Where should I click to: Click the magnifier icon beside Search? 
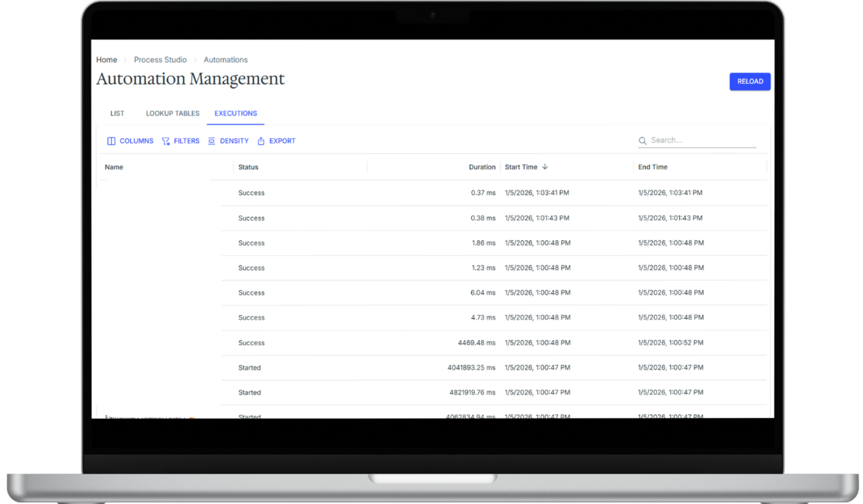coord(643,141)
